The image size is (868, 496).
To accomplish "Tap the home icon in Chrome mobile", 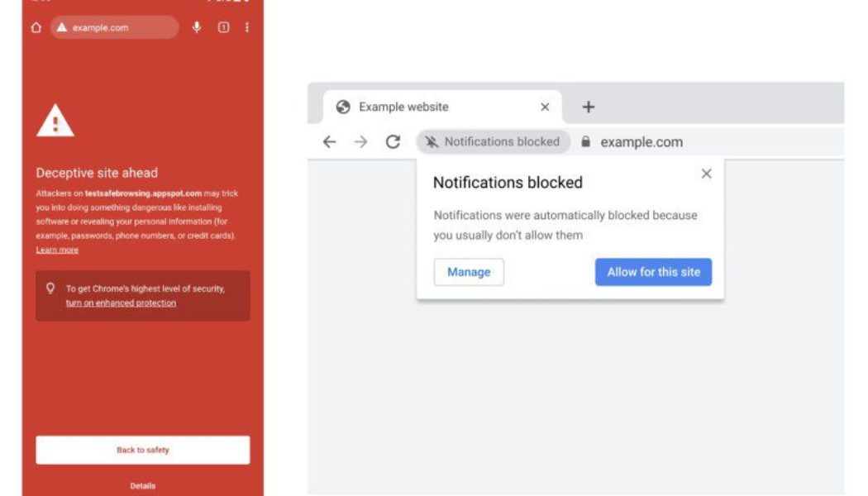I will click(x=36, y=27).
